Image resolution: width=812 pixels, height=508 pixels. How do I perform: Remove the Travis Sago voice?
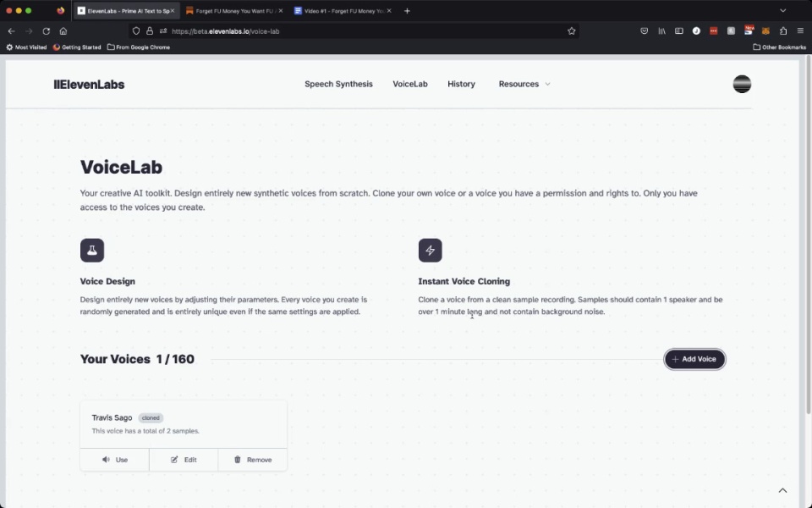[253, 460]
